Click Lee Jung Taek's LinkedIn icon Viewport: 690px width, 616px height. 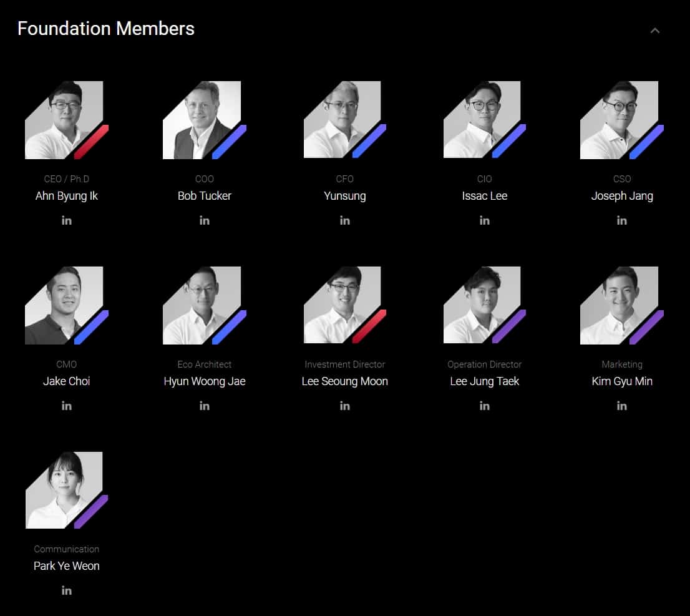[x=485, y=406]
